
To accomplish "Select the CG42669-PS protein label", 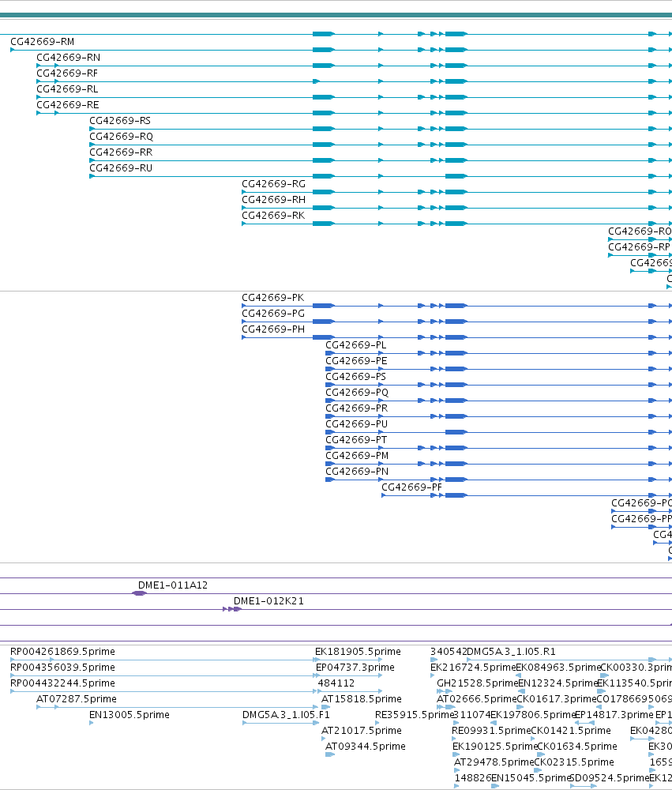I will pyautogui.click(x=355, y=377).
